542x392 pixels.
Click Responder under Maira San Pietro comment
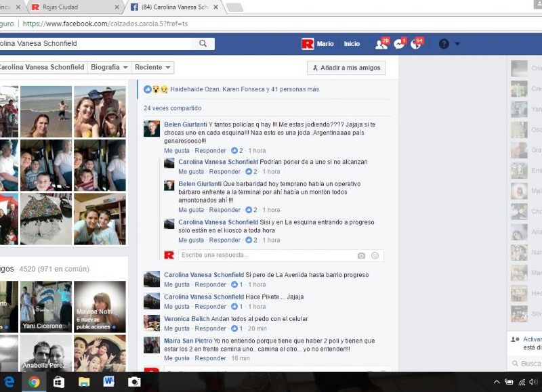coord(210,359)
